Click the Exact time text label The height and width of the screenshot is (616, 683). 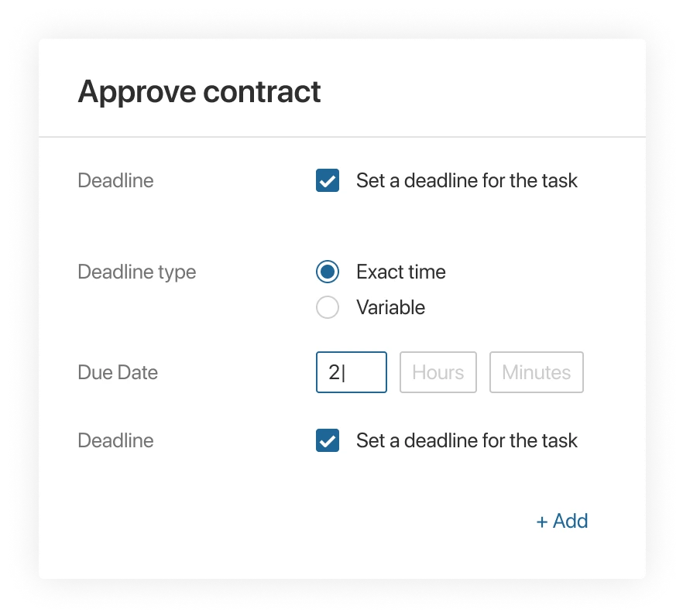[x=400, y=272]
